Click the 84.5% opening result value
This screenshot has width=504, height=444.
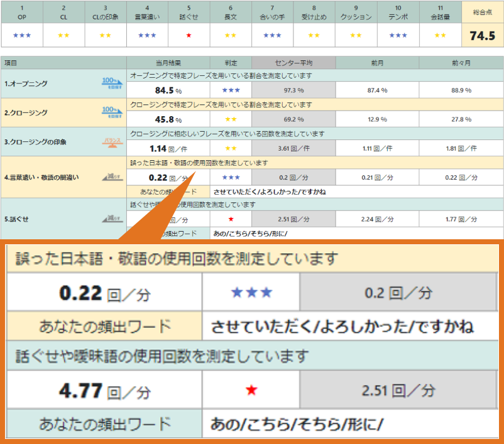[x=167, y=90]
